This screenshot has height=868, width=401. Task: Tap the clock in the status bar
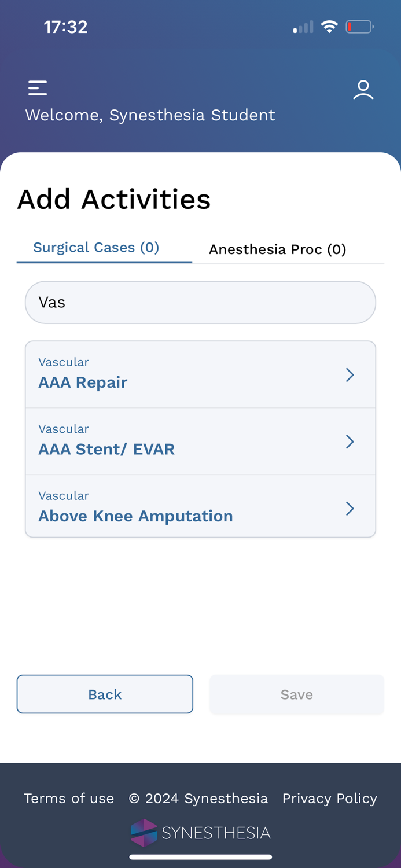pyautogui.click(x=65, y=26)
